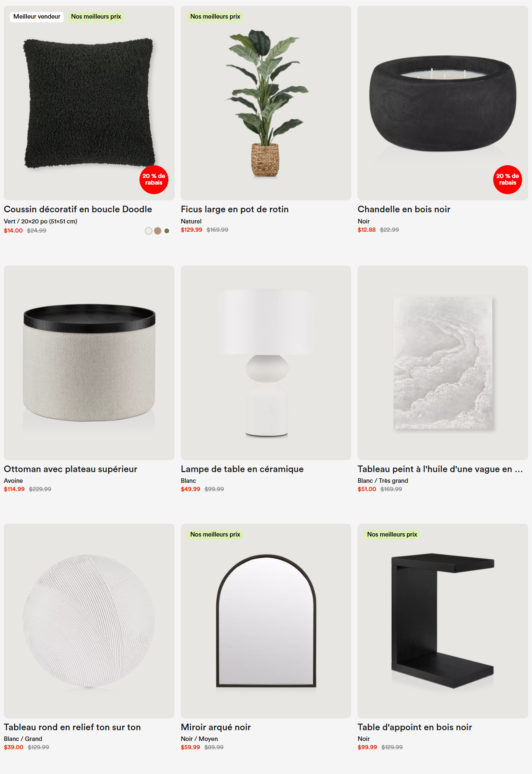
Task: Go to Ficus large en pot de rotin
Action: [x=234, y=209]
